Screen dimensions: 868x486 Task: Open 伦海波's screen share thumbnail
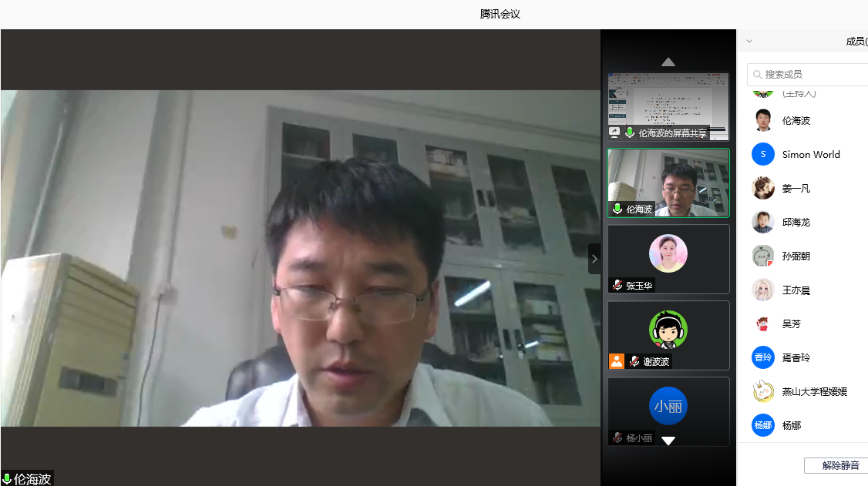pos(668,106)
